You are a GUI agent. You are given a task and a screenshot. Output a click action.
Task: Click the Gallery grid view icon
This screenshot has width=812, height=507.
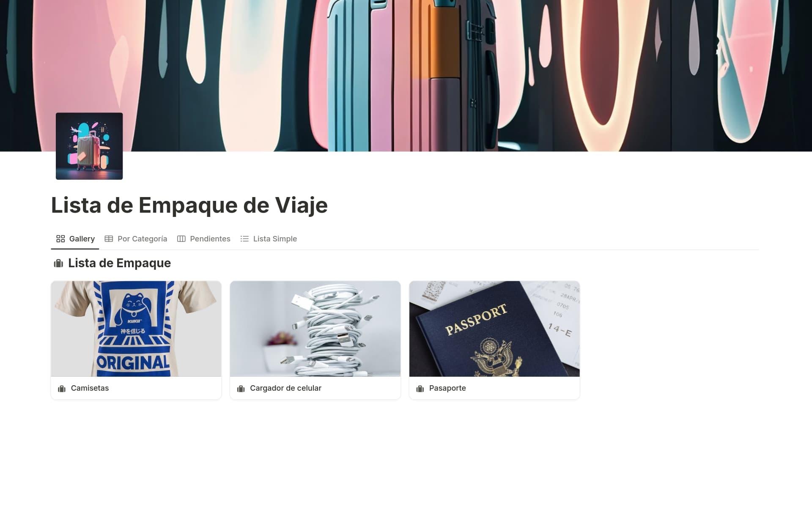click(60, 239)
